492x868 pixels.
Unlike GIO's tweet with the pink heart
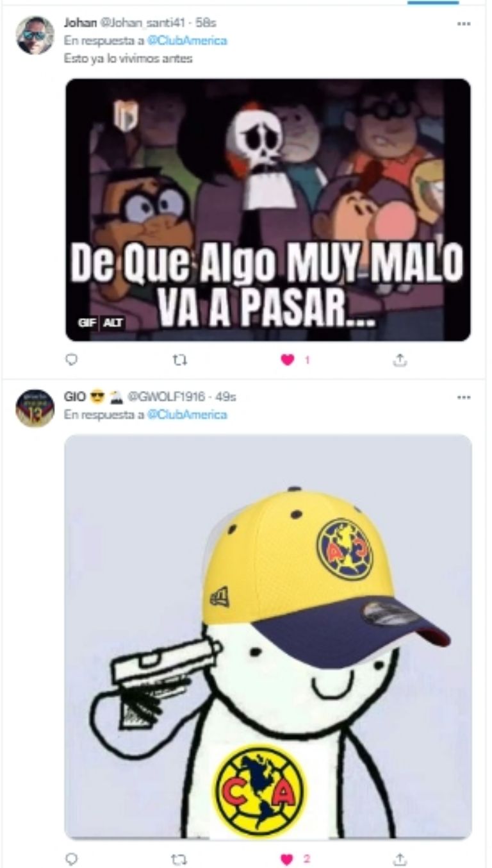tap(288, 858)
